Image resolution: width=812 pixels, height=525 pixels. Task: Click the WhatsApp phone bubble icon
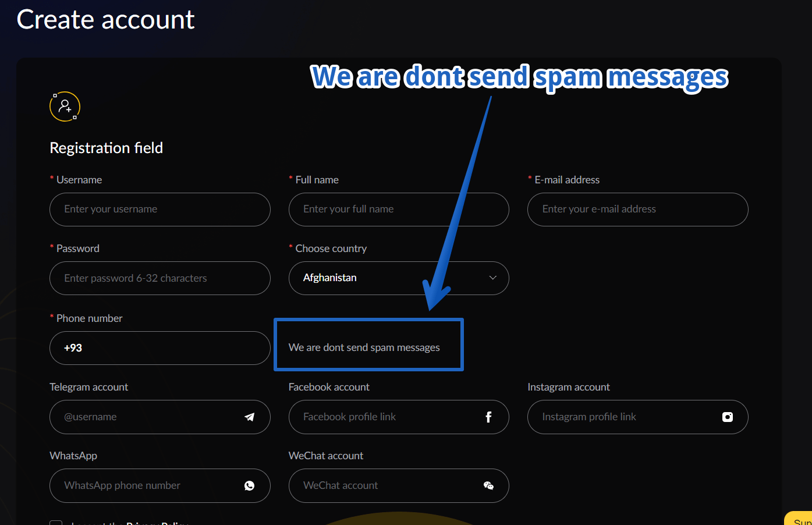[250, 485]
